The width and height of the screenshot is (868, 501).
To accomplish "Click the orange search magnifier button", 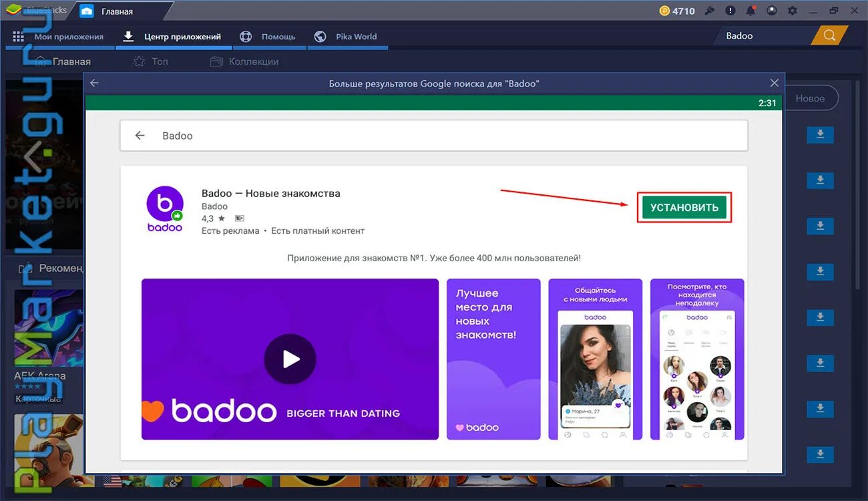I will tap(829, 35).
